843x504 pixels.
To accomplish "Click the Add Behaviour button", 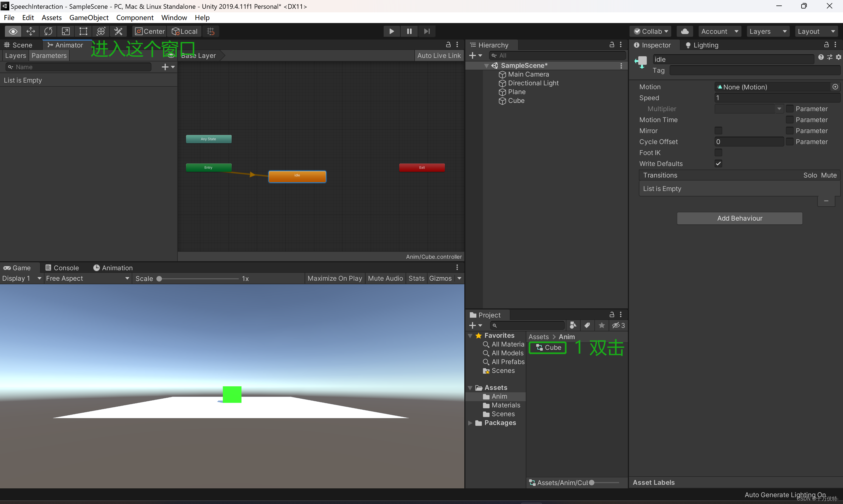I will pos(739,218).
